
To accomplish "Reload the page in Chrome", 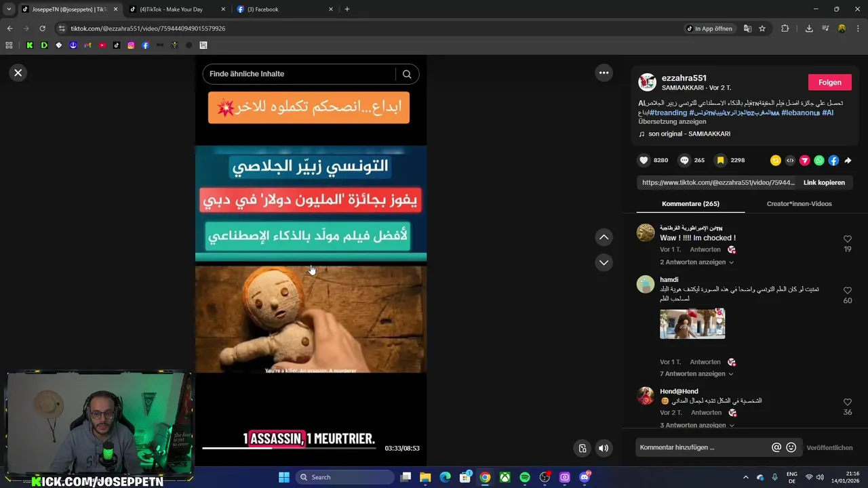I will click(42, 28).
